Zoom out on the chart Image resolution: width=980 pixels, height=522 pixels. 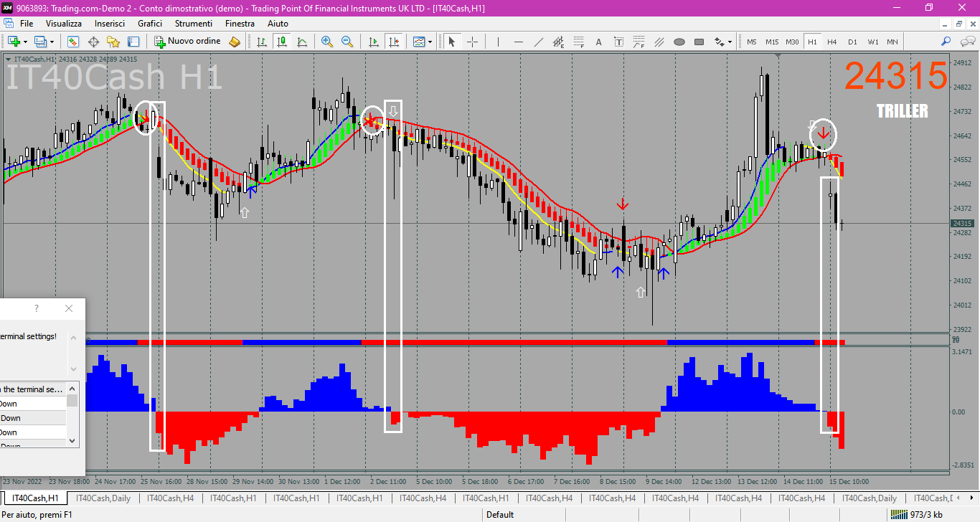347,42
